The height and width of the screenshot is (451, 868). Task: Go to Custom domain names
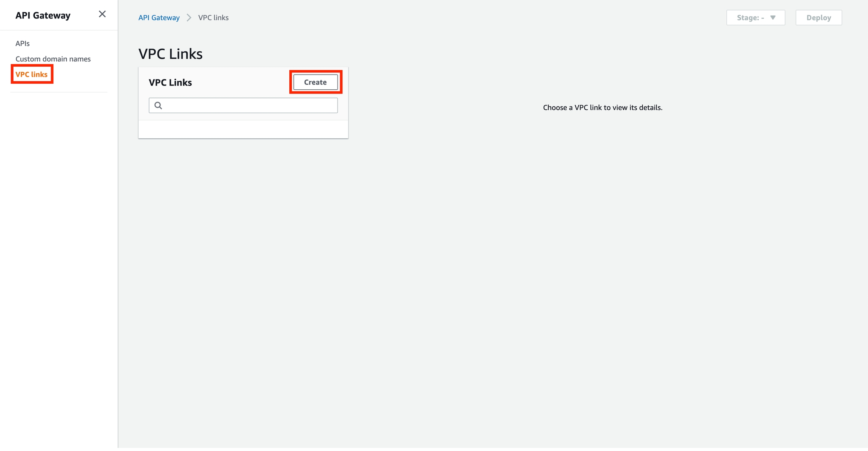tap(53, 59)
